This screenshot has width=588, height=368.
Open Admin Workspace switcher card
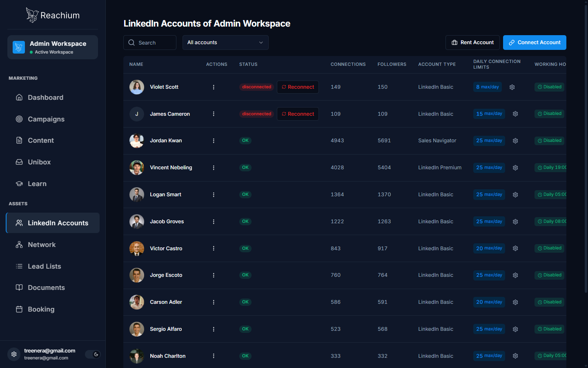pyautogui.click(x=53, y=47)
